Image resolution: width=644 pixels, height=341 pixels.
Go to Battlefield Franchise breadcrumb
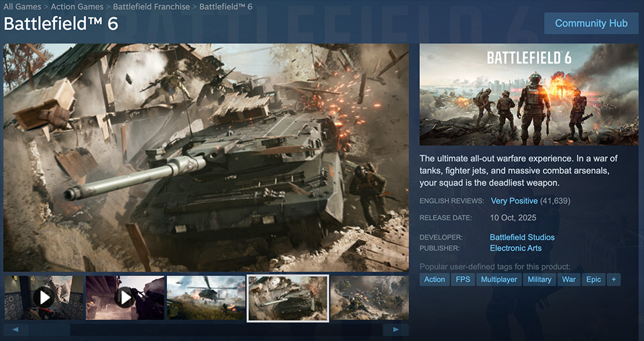(151, 7)
